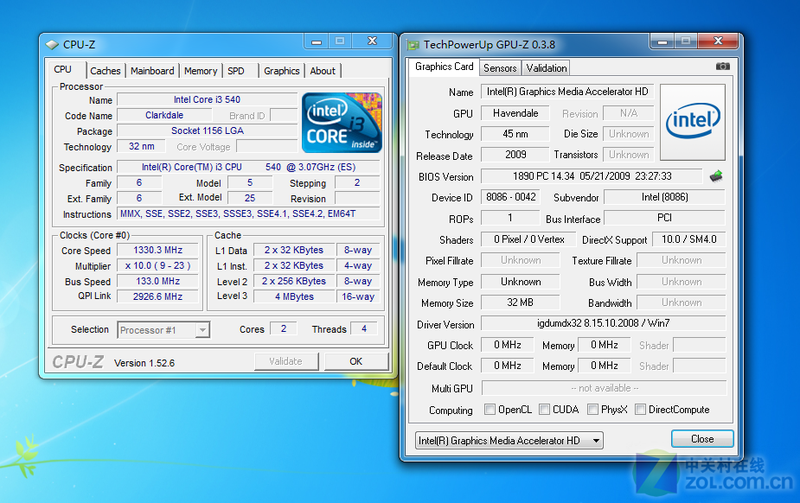This screenshot has height=503, width=800.
Task: Open the Processor #1 selection dropdown
Action: [203, 330]
